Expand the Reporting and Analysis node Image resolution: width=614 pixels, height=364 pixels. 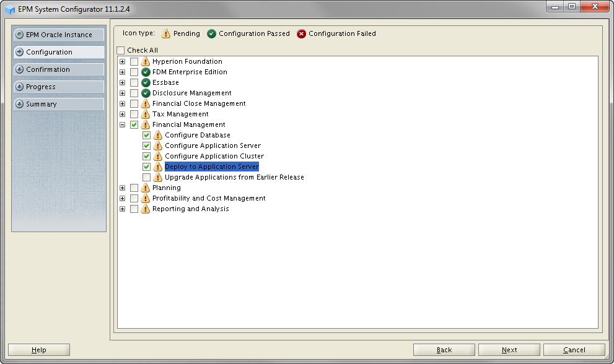click(122, 209)
